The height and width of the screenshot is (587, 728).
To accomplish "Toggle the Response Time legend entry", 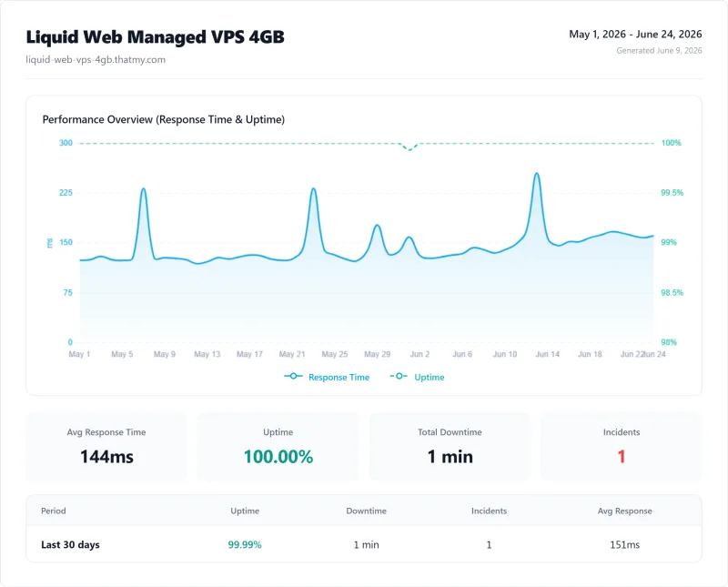I will tap(327, 377).
